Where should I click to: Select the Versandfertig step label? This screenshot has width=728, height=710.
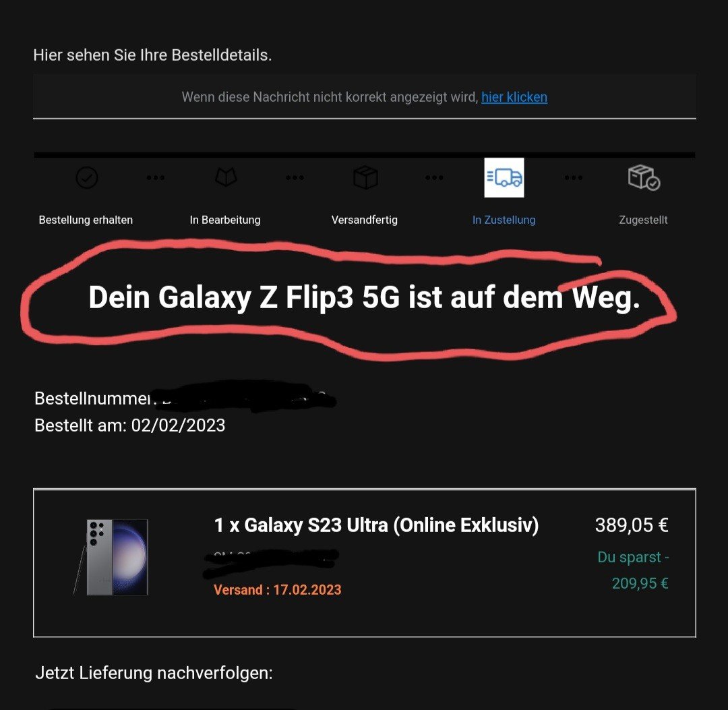point(365,220)
